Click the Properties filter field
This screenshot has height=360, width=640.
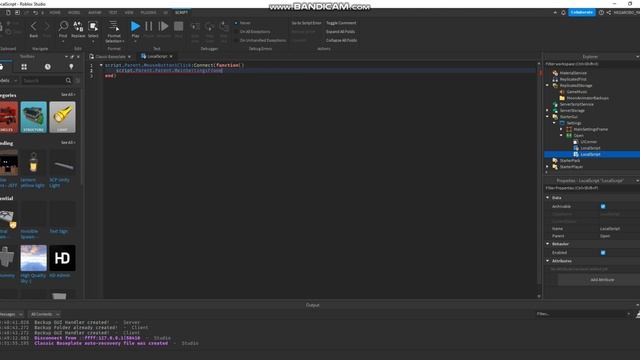[x=592, y=188]
